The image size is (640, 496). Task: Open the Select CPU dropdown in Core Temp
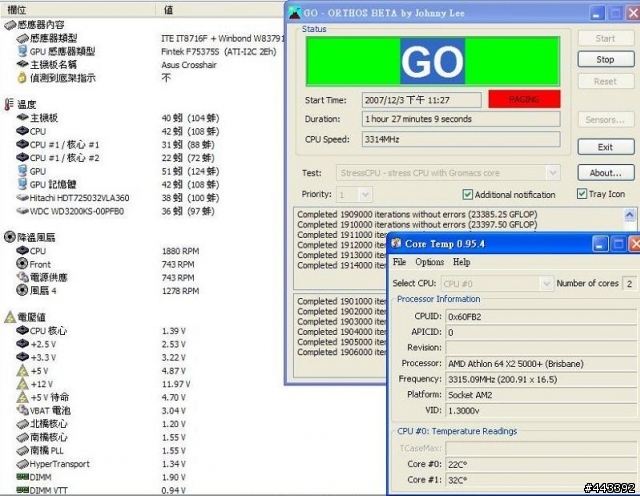click(546, 283)
